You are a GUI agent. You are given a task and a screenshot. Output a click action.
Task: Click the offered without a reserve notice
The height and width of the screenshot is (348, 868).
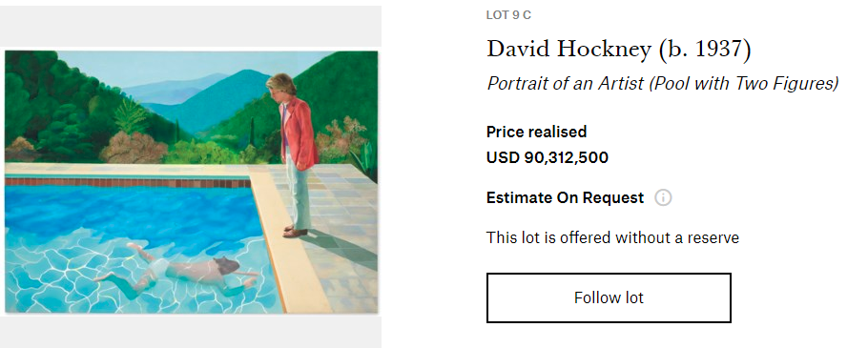click(x=612, y=238)
